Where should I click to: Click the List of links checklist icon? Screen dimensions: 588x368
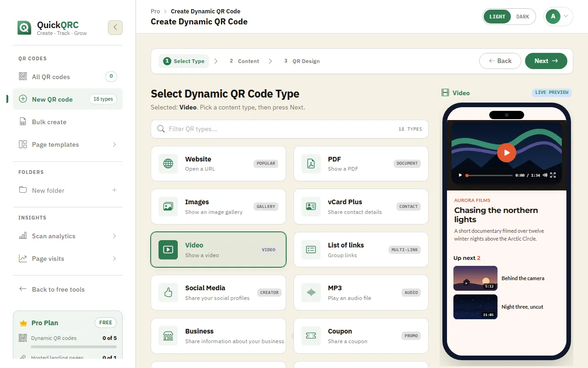click(x=311, y=249)
